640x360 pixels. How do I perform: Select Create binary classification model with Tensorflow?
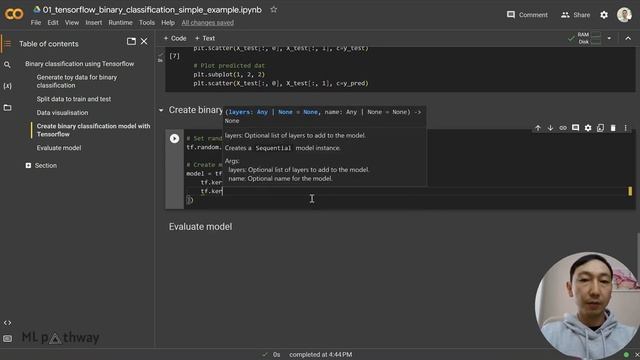(x=93, y=130)
